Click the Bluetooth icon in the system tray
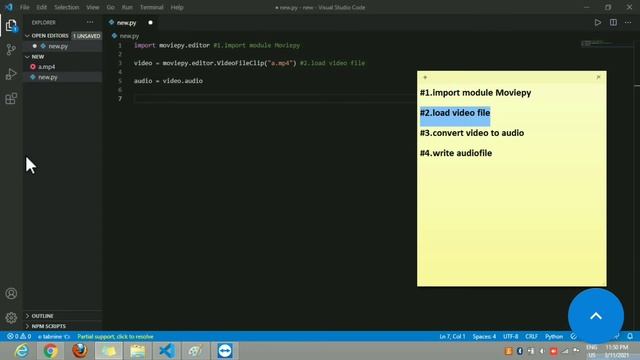 [520, 351]
